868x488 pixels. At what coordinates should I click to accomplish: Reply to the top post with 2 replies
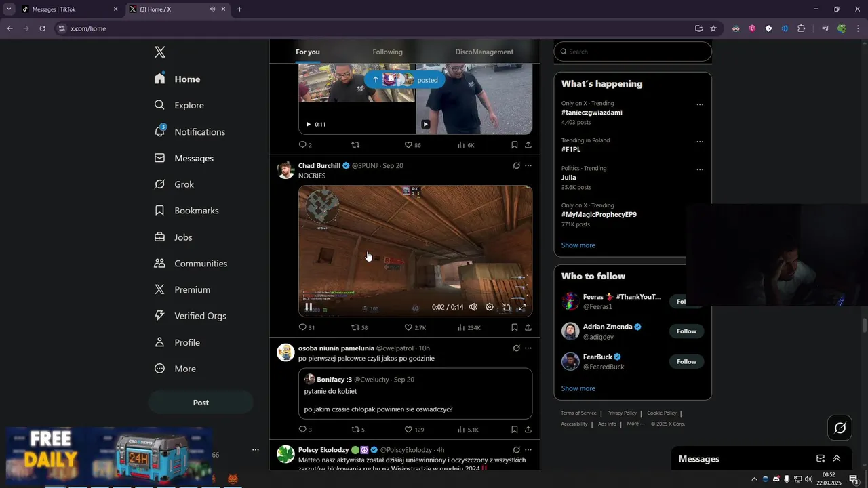[x=305, y=145]
